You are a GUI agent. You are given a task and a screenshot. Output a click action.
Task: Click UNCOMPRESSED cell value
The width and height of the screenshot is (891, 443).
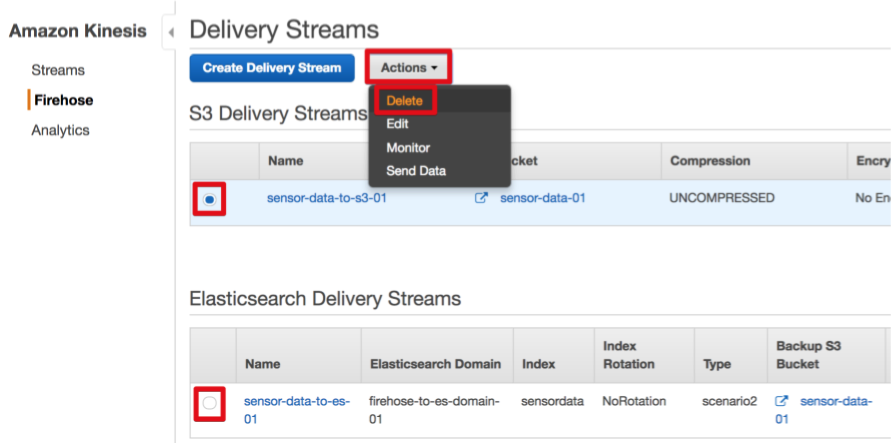click(722, 198)
